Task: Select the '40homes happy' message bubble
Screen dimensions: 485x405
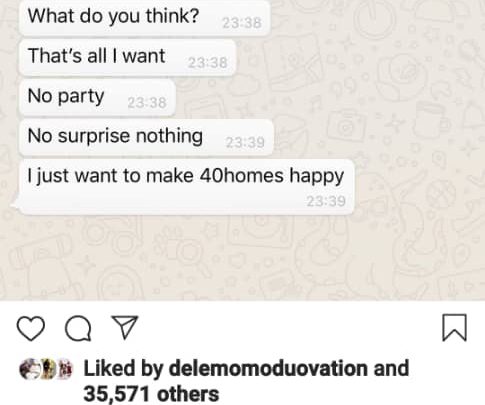Action: 186,187
